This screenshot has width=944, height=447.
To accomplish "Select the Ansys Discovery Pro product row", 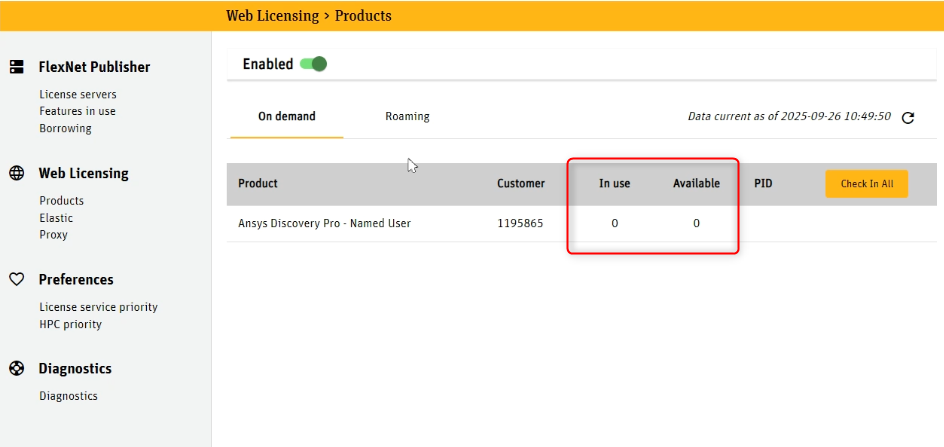I will [x=324, y=223].
